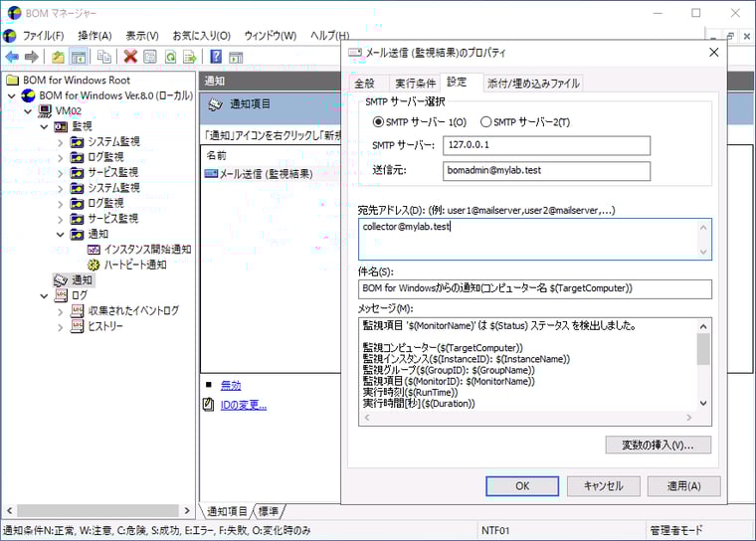
Task: Collapse the BOM for Windows Ver.8.0 node
Action: (12, 96)
